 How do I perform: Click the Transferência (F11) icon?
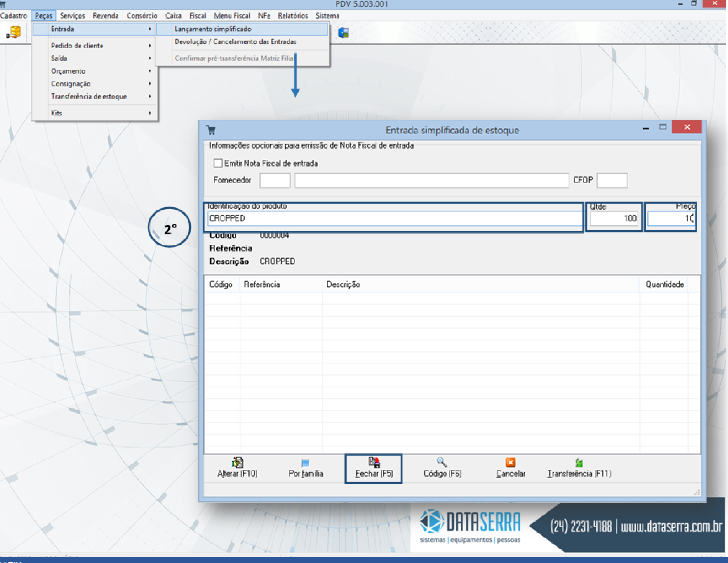[579, 463]
